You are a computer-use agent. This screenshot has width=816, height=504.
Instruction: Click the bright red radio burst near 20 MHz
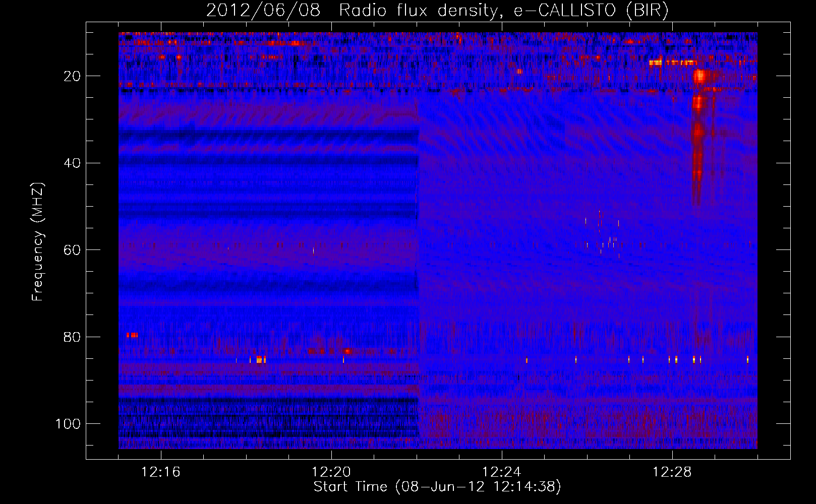point(700,77)
